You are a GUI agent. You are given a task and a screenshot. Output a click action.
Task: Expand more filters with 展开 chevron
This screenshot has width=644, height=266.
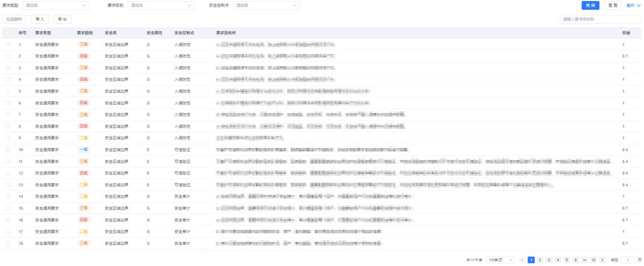[634, 5]
